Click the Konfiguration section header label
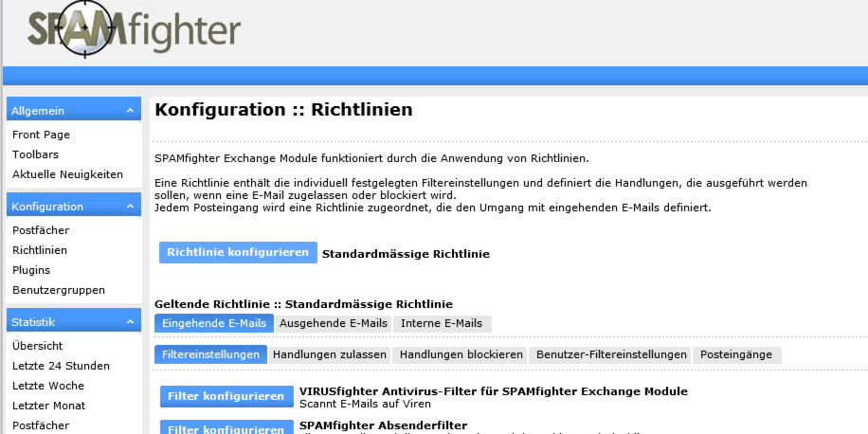 (x=47, y=207)
